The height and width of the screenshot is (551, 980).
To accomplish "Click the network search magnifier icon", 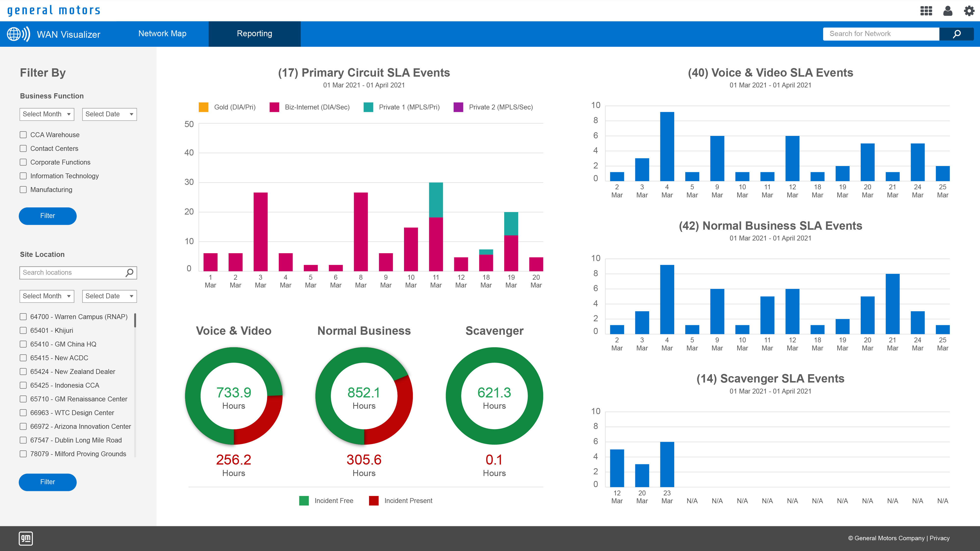I will (957, 34).
